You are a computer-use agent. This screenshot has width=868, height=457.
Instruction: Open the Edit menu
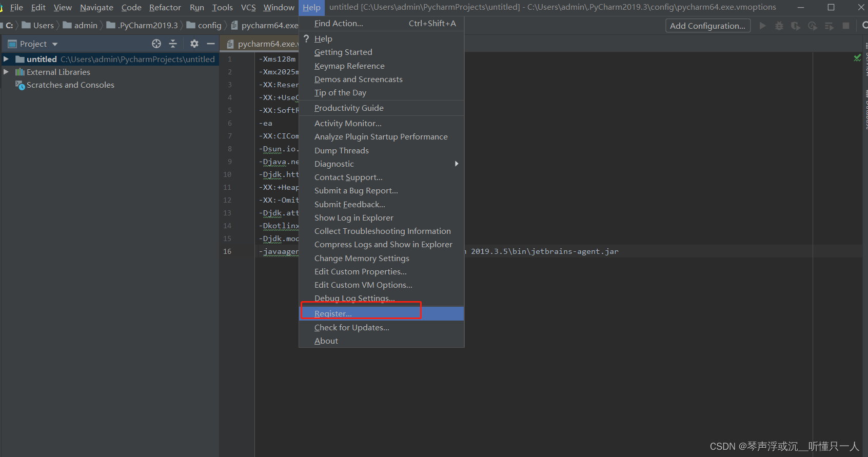tap(38, 7)
